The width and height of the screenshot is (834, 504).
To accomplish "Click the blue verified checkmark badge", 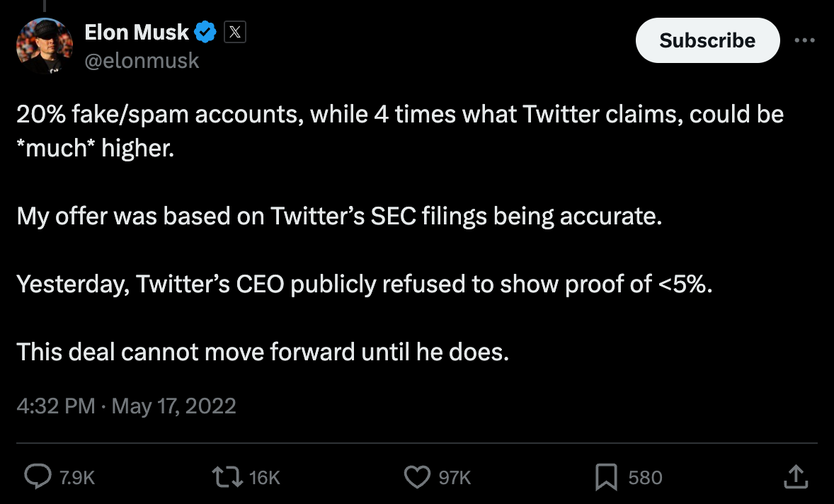I will [x=205, y=32].
